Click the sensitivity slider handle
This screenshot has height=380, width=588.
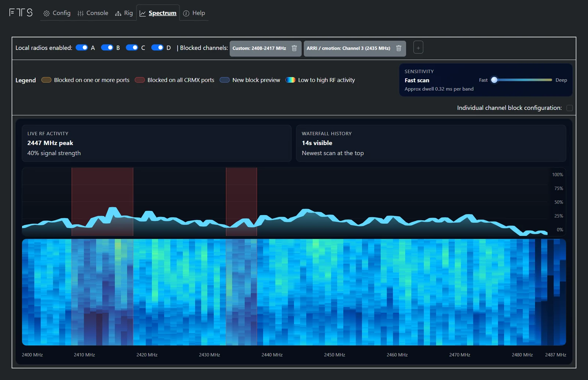tap(494, 80)
